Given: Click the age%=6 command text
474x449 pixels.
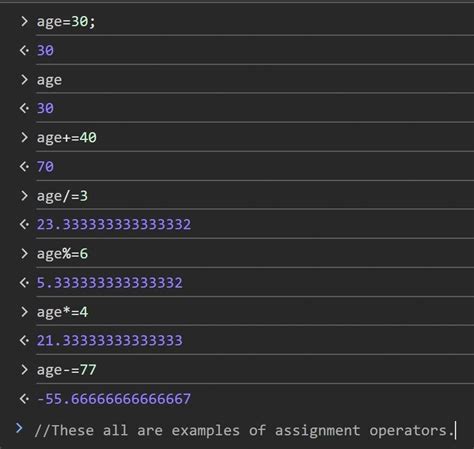Looking at the screenshot, I should 62,254.
